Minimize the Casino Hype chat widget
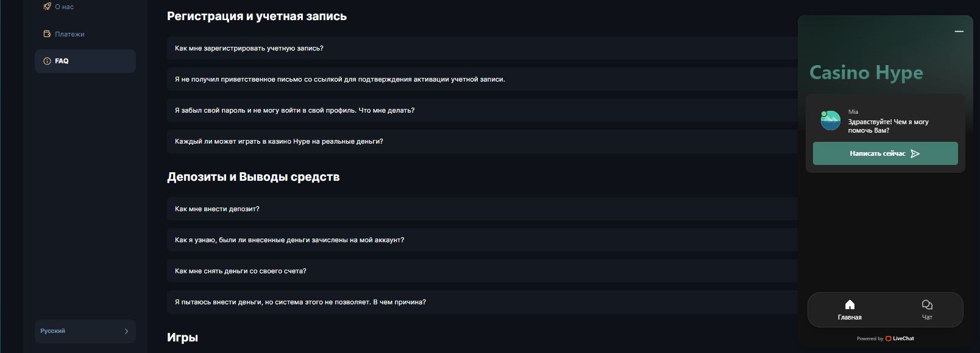 pos(959,31)
